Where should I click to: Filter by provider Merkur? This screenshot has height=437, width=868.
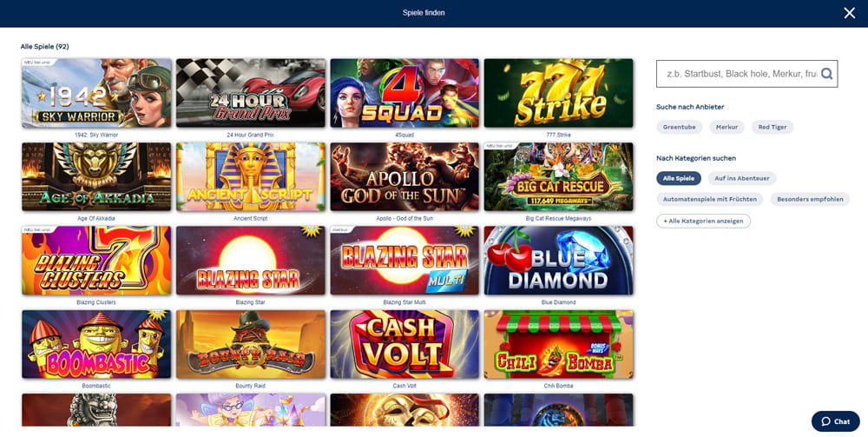tap(727, 128)
